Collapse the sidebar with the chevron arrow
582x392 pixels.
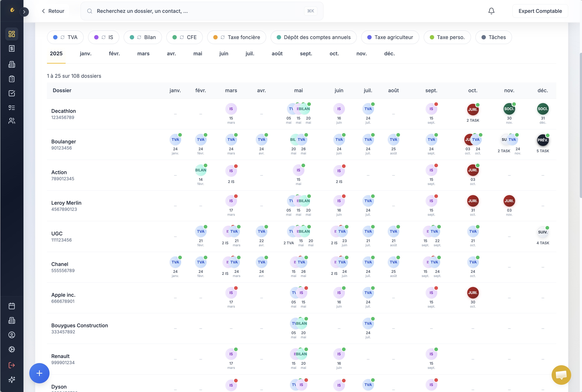pyautogui.click(x=24, y=12)
